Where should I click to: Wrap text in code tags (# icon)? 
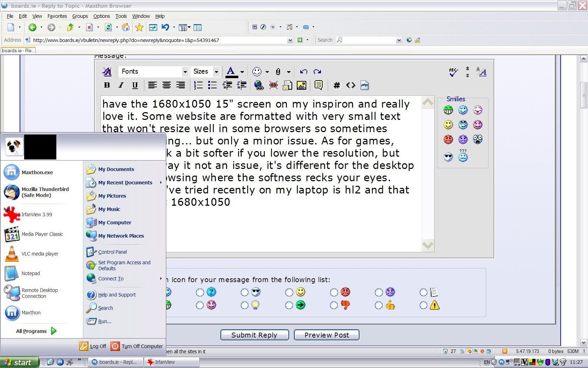tap(337, 85)
